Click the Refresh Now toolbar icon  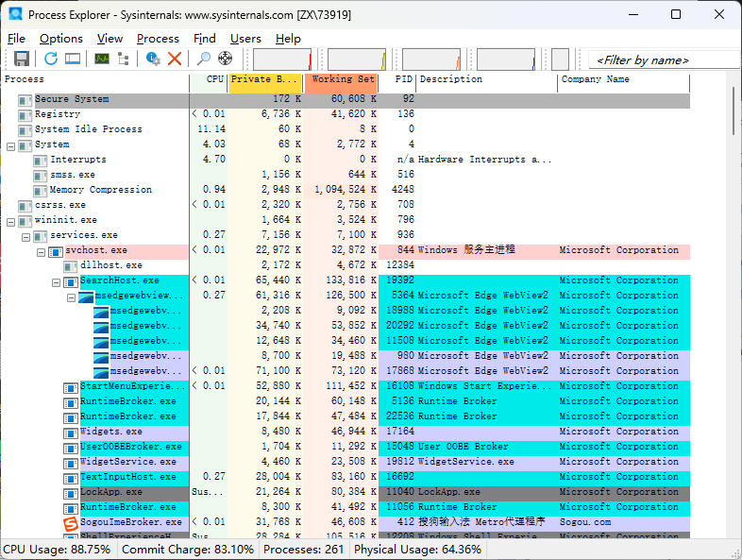click(51, 59)
